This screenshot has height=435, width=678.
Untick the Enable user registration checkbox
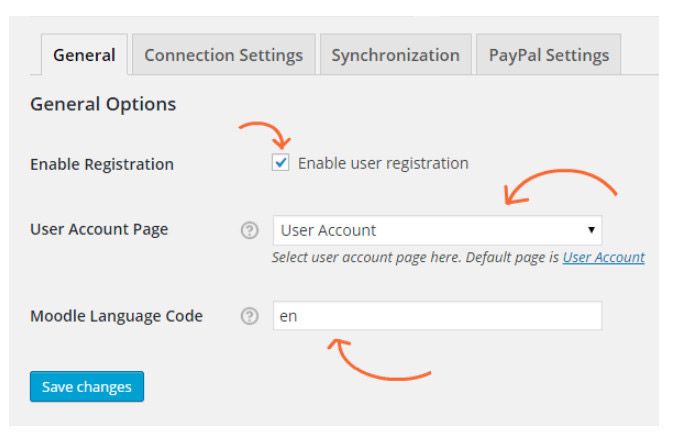(x=281, y=163)
